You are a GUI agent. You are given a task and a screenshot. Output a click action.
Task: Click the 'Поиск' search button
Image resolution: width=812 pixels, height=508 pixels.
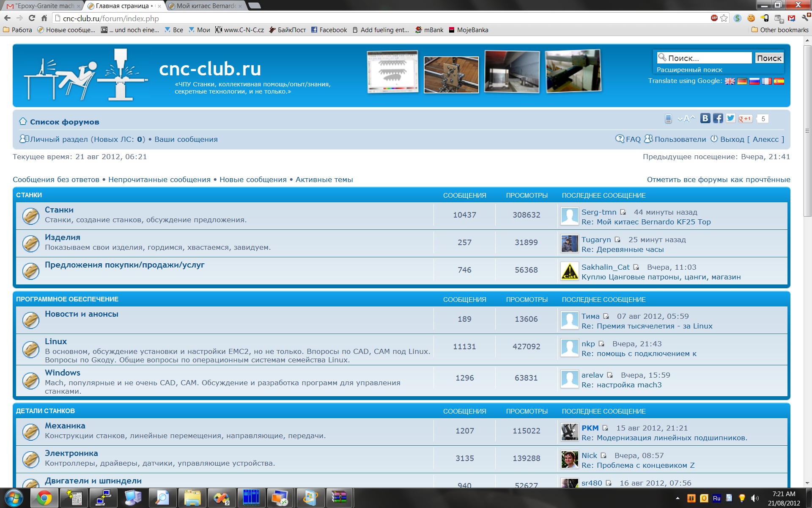click(x=769, y=58)
